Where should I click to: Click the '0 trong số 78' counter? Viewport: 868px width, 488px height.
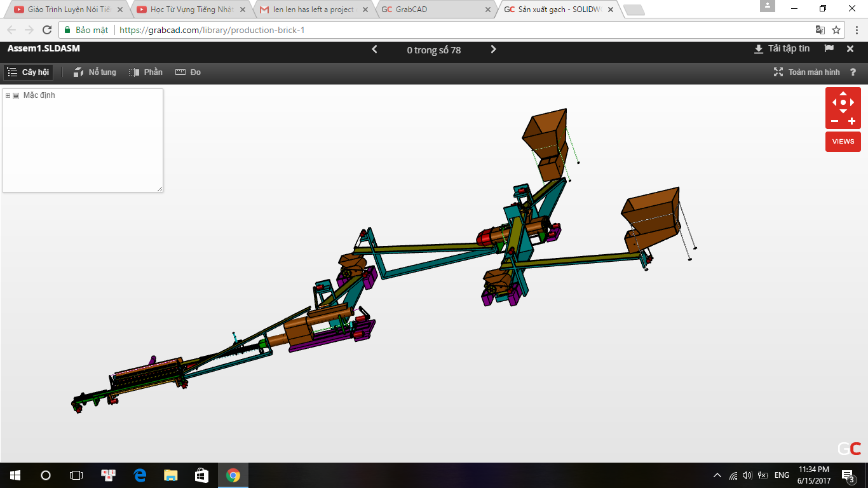[x=434, y=50]
